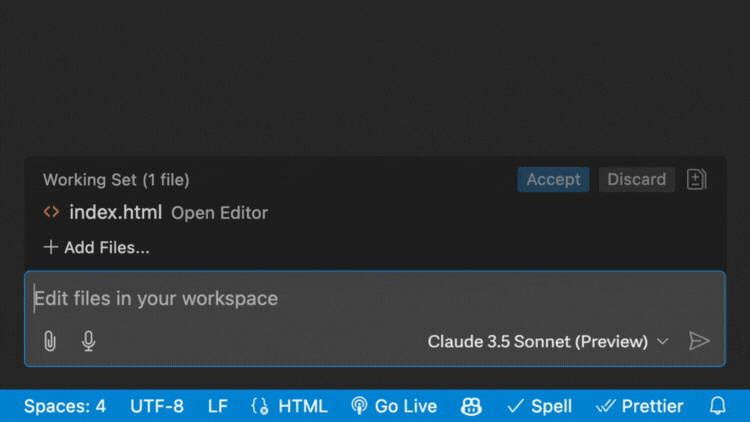This screenshot has width=750, height=422.
Task: Click the Go Live broadcast icon
Action: coord(359,406)
